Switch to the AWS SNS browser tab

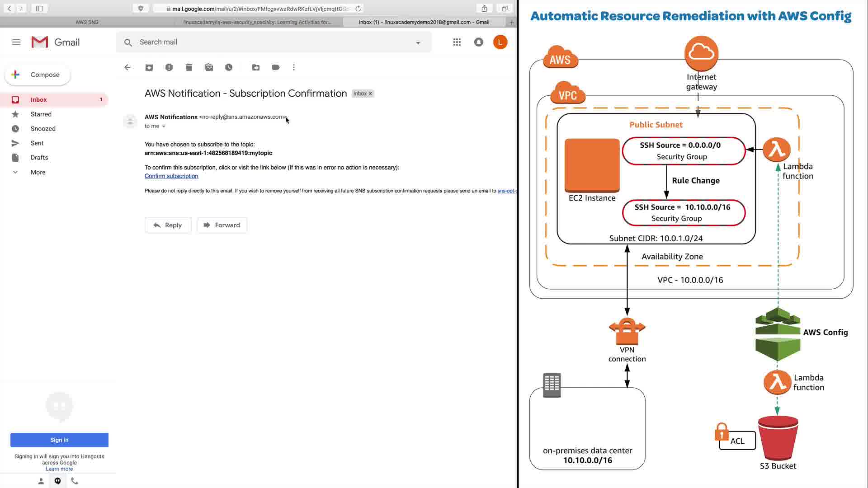(x=87, y=22)
